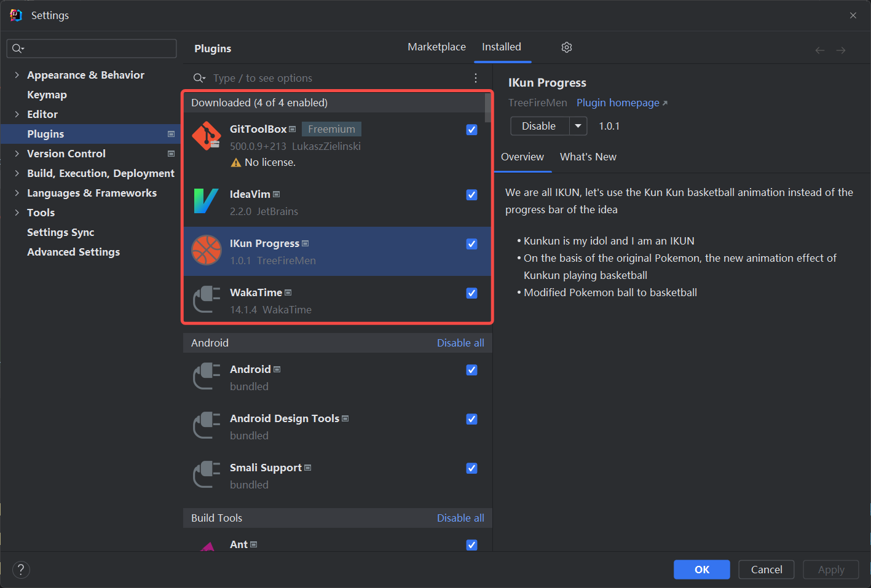Open the Overview tab
The height and width of the screenshot is (588, 871).
tap(522, 157)
